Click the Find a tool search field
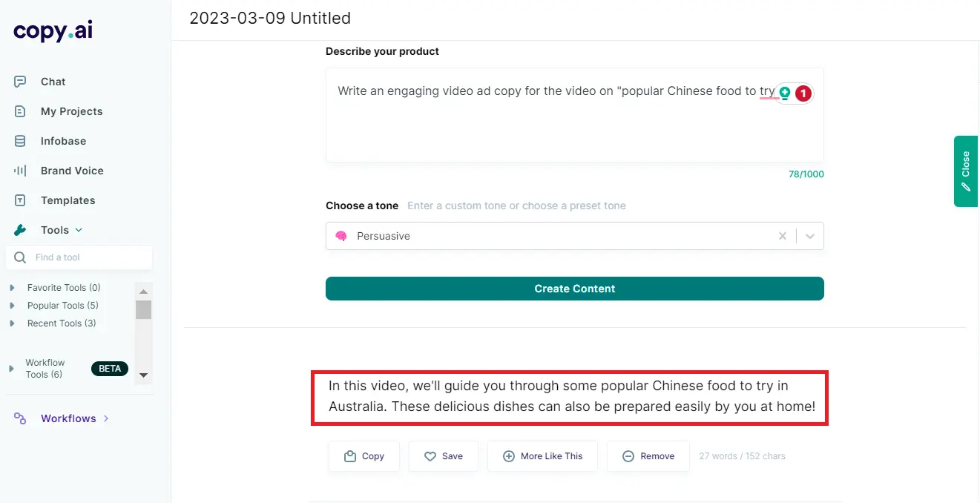Viewport: 980px width, 503px height. pyautogui.click(x=85, y=257)
